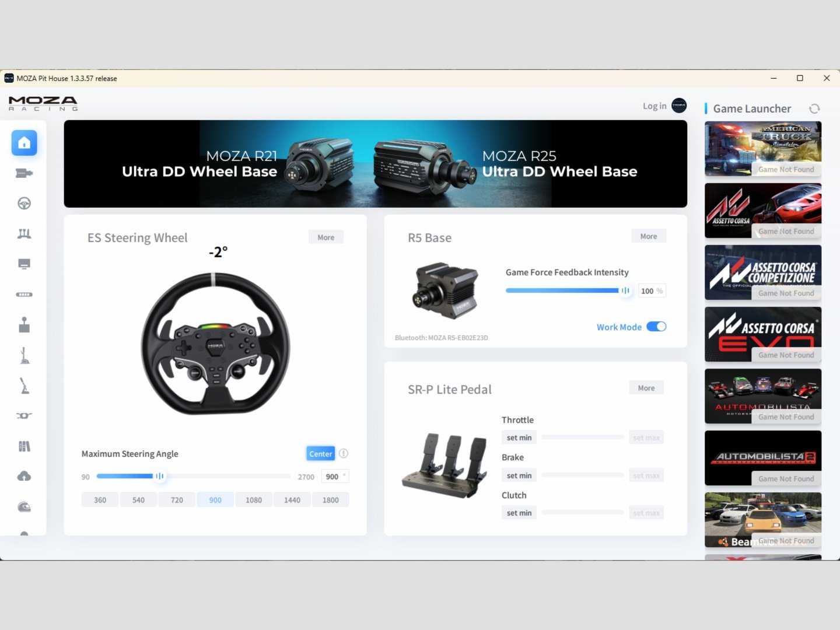Select the 540 steering angle preset
Image resolution: width=840 pixels, height=630 pixels.
pyautogui.click(x=138, y=500)
